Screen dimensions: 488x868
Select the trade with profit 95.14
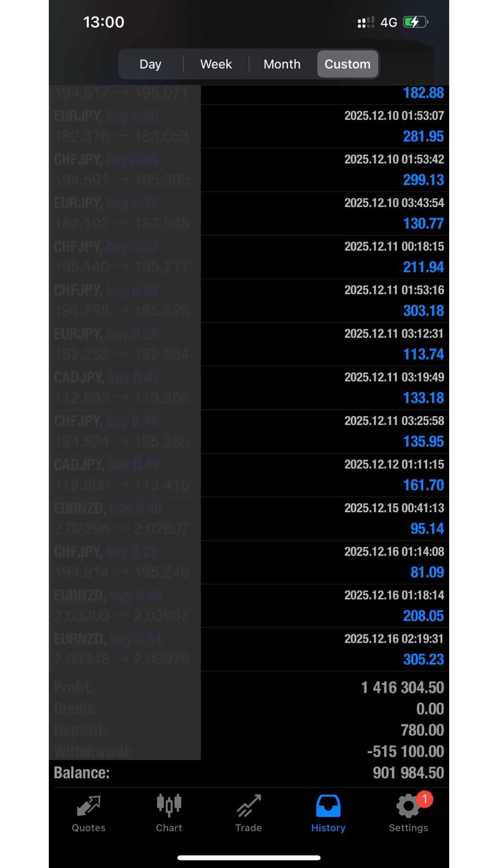324,519
